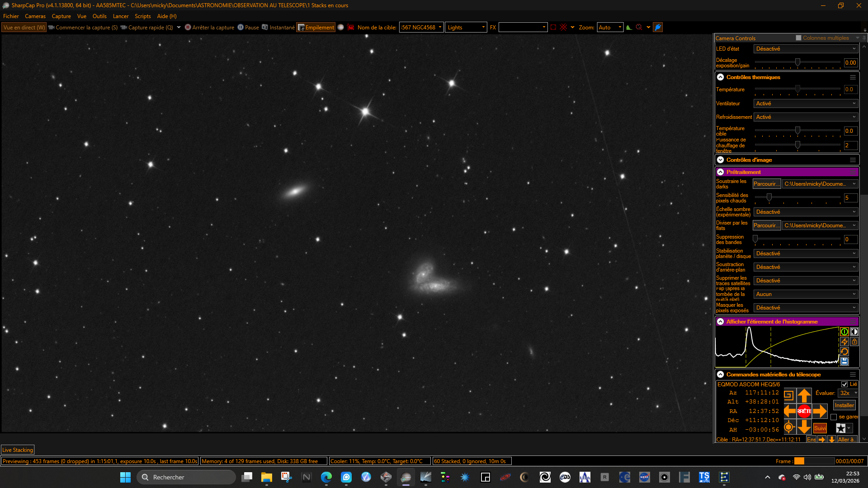Toggle the Colonnes multiples checkbox
This screenshot has height=488, width=868.
(x=798, y=38)
